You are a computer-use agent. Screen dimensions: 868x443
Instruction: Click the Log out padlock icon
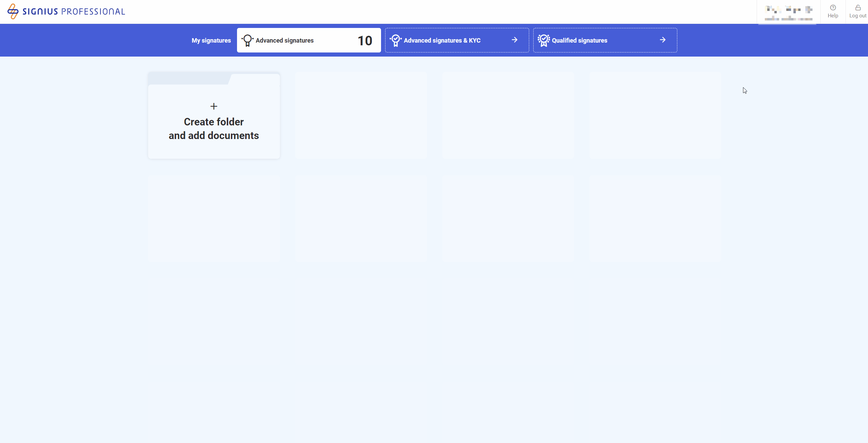point(858,8)
